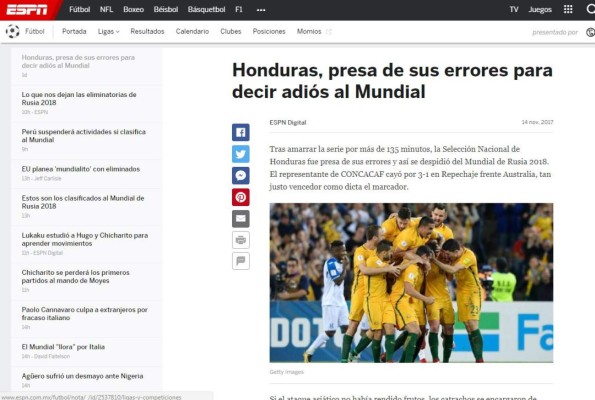595x400 pixels.
Task: Open the F1 menu item
Action: click(x=239, y=9)
